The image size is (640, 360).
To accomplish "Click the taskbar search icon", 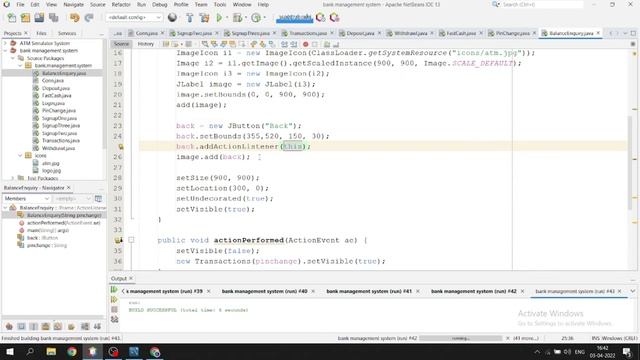I will point(30,351).
